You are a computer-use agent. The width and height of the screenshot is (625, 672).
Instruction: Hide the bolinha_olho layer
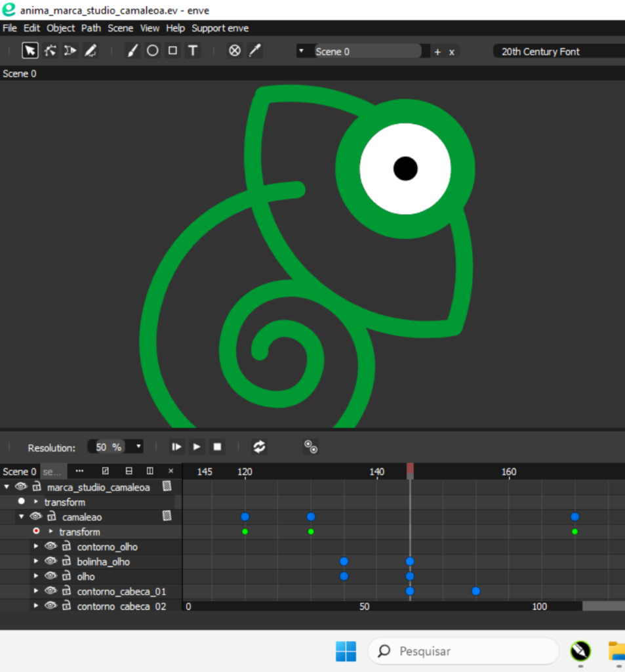coord(50,562)
